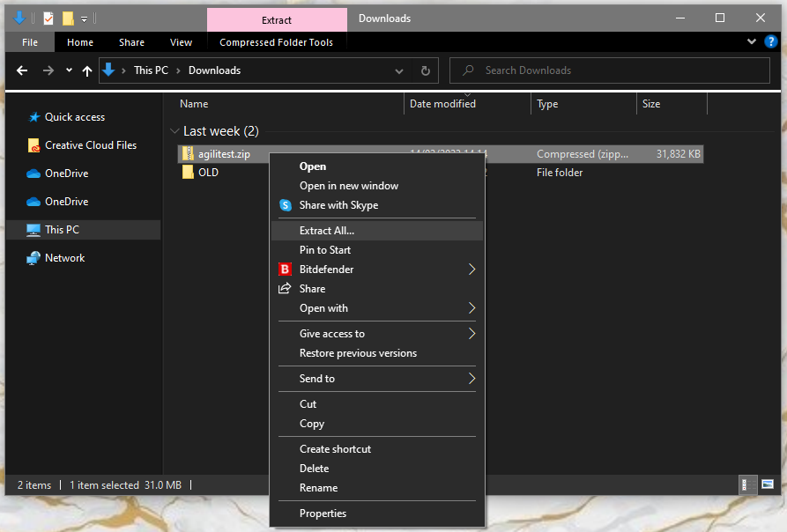The image size is (787, 532).
Task: Click the Help question mark icon
Action: (x=771, y=41)
